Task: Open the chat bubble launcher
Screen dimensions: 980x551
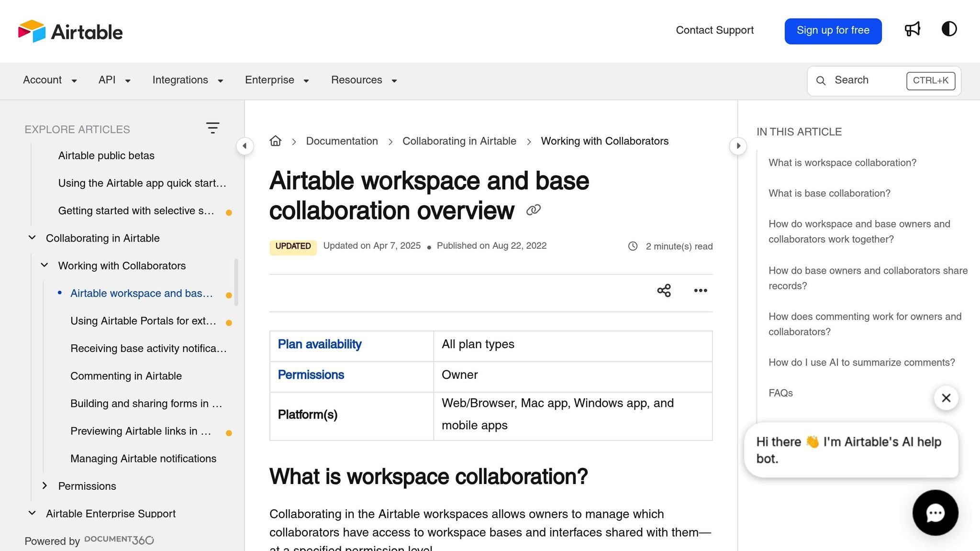Action: (935, 512)
